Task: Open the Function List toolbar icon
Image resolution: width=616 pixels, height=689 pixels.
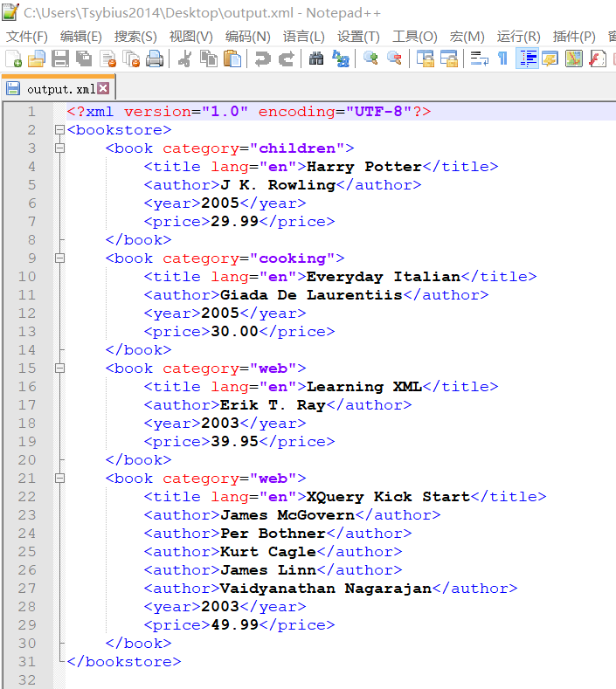Action: point(598,59)
